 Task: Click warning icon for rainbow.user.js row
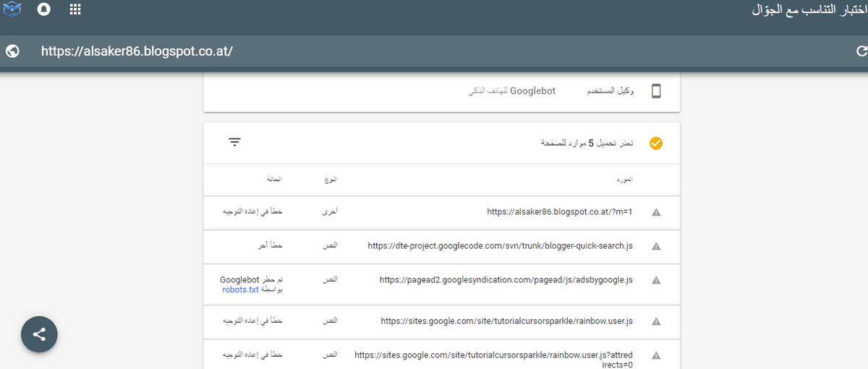[x=656, y=321]
